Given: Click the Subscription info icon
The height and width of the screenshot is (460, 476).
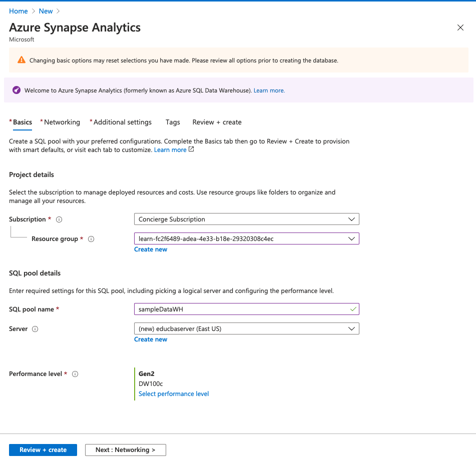Looking at the screenshot, I should (59, 219).
